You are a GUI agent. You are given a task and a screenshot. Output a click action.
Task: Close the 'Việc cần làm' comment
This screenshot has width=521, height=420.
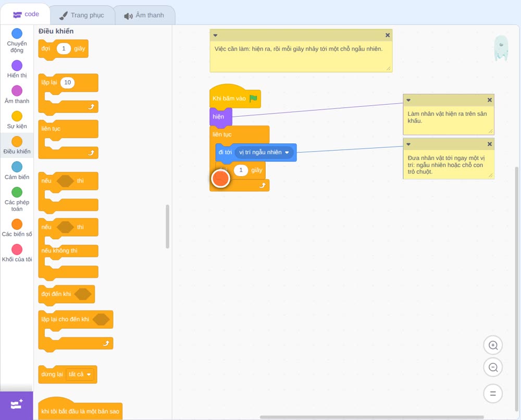pos(388,35)
